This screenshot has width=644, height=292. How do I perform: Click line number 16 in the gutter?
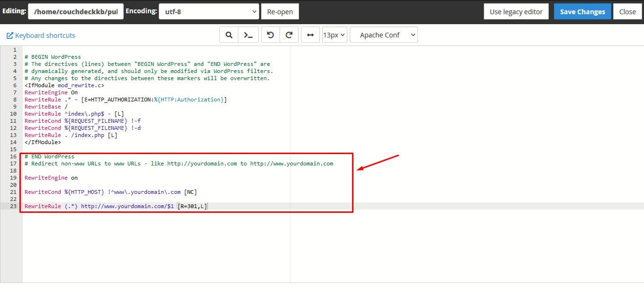pyautogui.click(x=14, y=156)
